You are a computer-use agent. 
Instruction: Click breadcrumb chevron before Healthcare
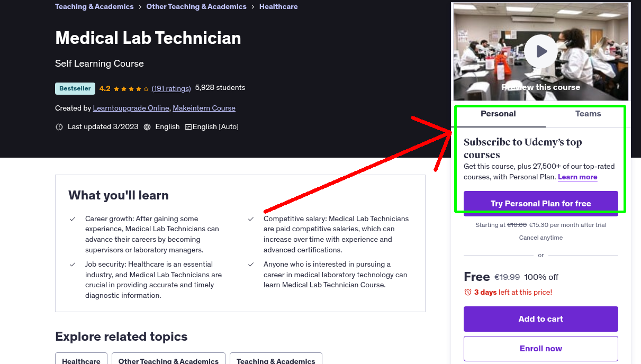click(x=253, y=7)
